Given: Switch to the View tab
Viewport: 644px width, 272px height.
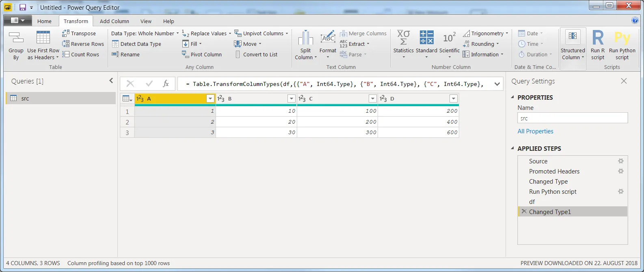Looking at the screenshot, I should point(146,21).
